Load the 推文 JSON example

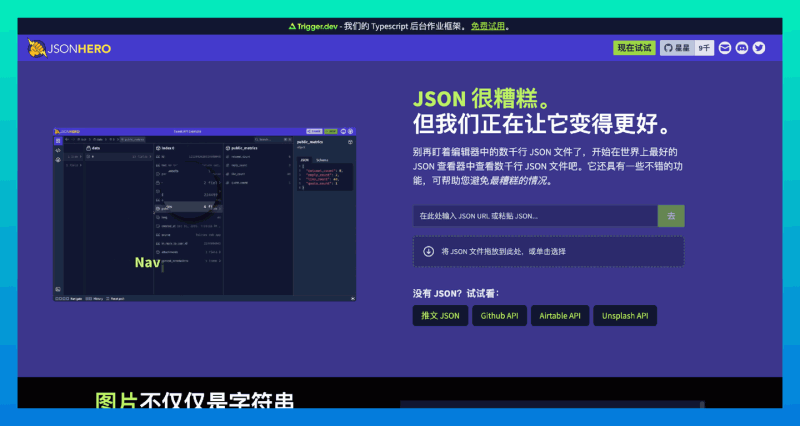[440, 316]
